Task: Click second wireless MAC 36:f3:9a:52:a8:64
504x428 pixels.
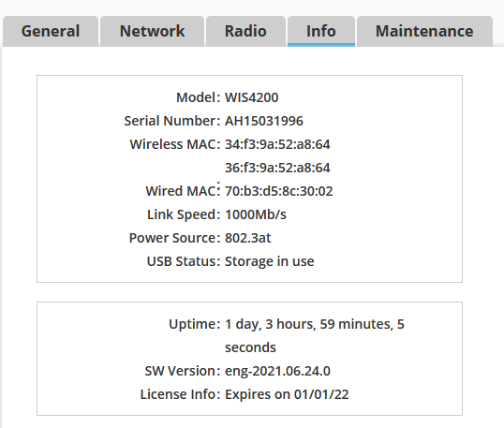Action: 277,168
